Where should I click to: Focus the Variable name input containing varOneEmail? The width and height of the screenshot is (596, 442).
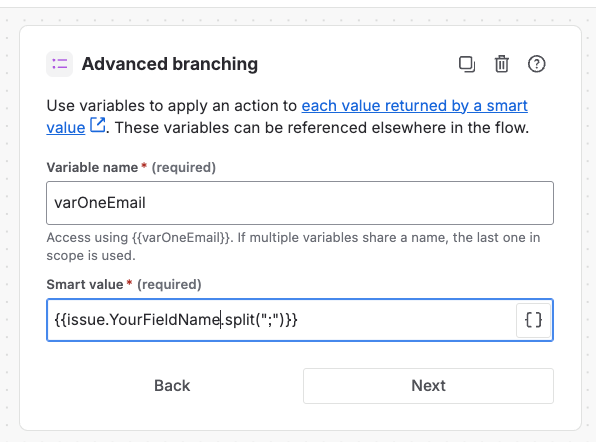pyautogui.click(x=300, y=203)
